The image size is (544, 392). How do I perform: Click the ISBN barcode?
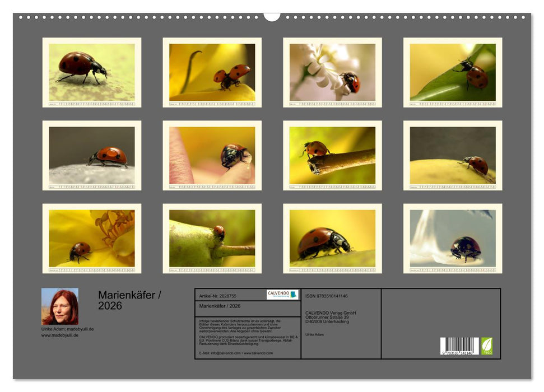tap(459, 346)
